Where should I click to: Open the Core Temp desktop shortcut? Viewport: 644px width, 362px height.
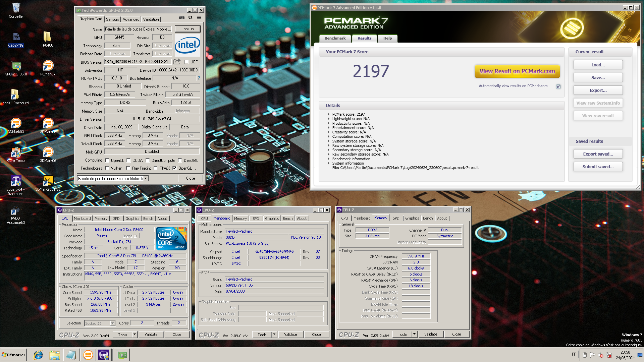tap(16, 155)
